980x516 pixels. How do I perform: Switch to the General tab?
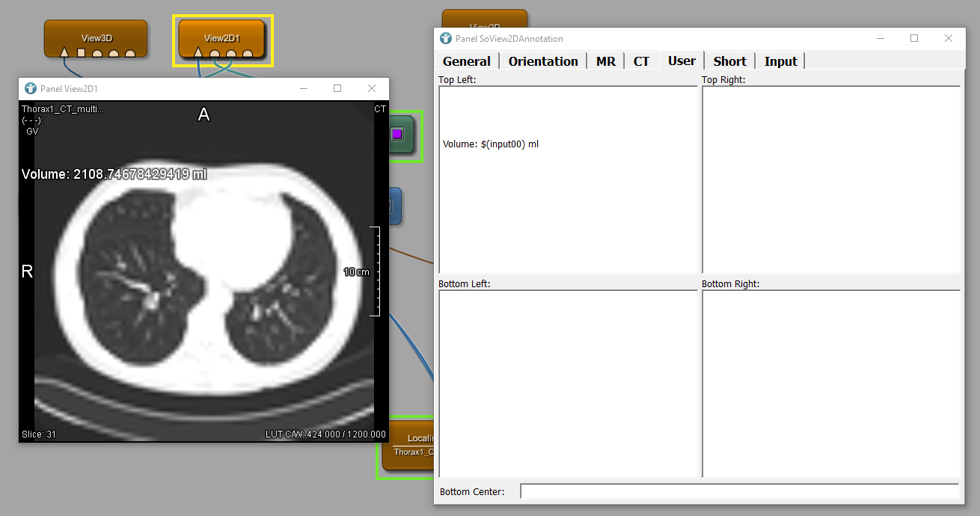(x=466, y=61)
